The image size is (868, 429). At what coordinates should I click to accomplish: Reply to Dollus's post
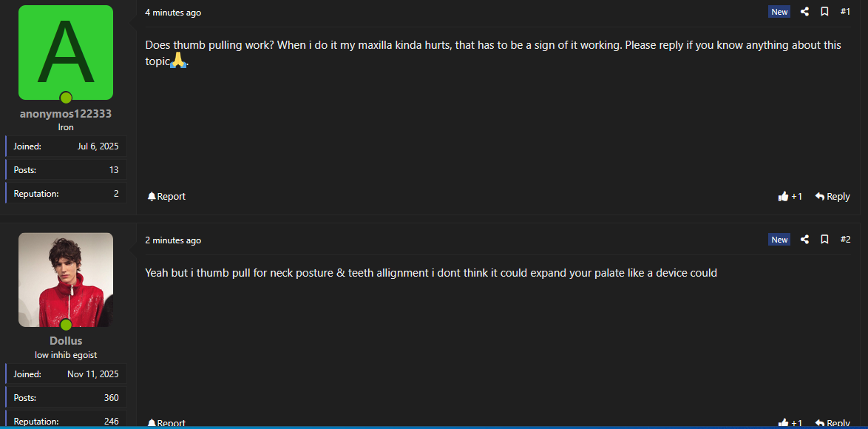833,423
